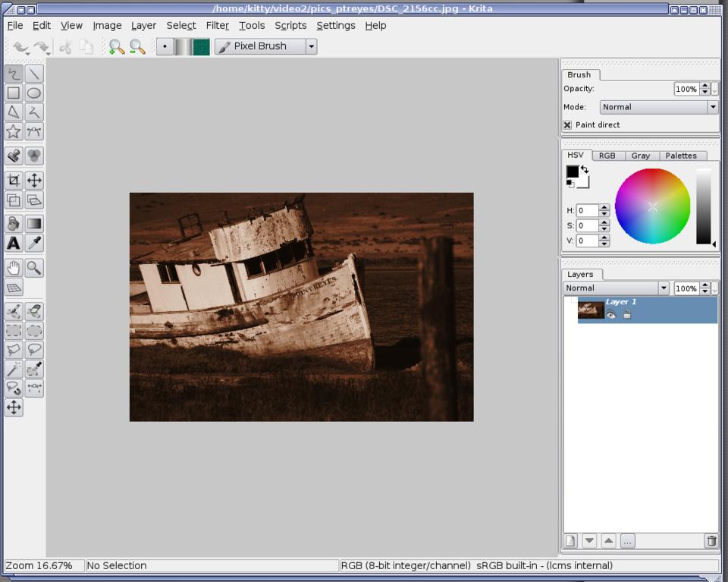The height and width of the screenshot is (582, 728).
Task: Choose the Gradient tool
Action: (34, 224)
